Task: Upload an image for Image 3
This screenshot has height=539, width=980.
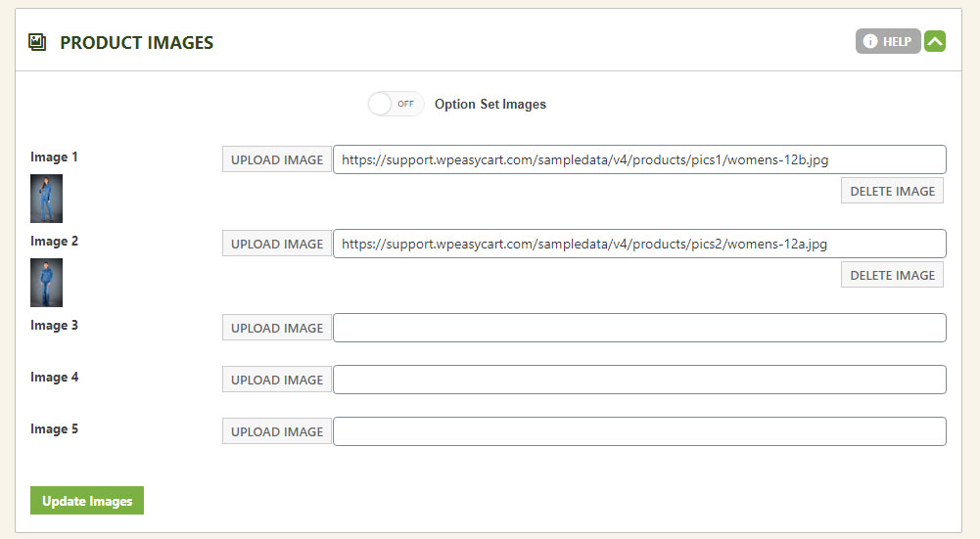Action: (277, 328)
